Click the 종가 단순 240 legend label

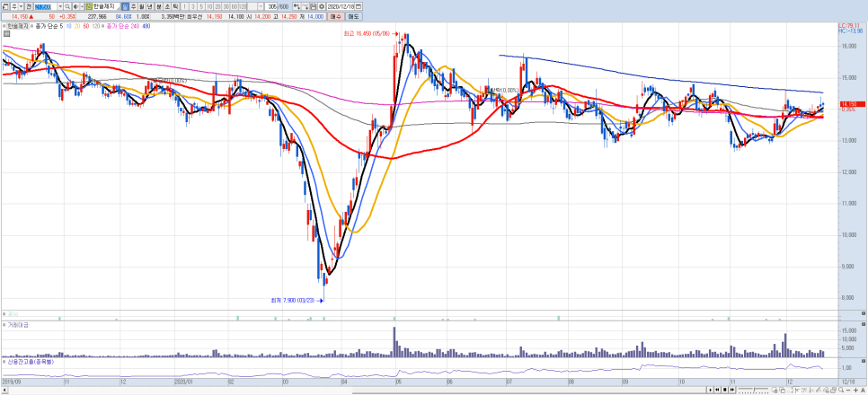[x=123, y=26]
